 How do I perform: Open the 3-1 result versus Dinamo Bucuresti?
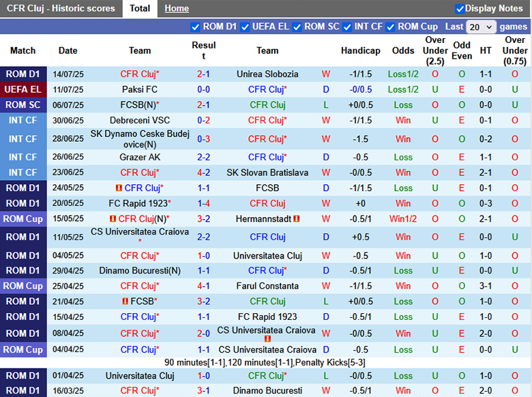pyautogui.click(x=203, y=391)
